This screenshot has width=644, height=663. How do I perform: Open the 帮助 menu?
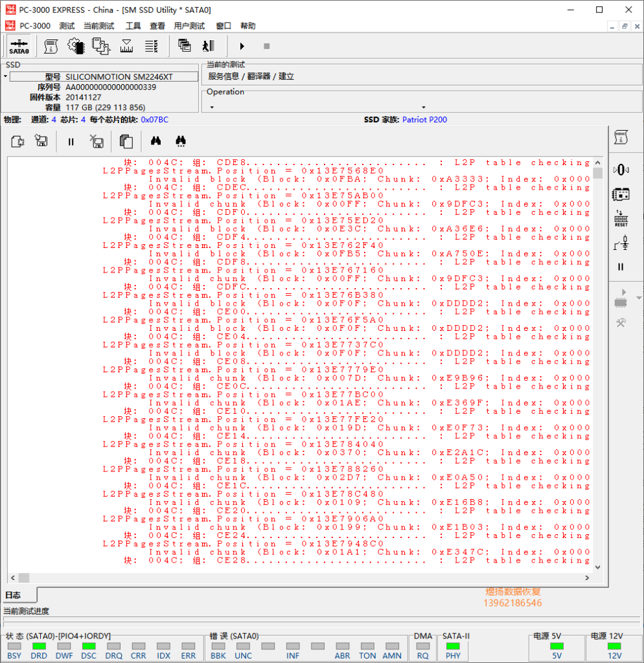click(248, 26)
